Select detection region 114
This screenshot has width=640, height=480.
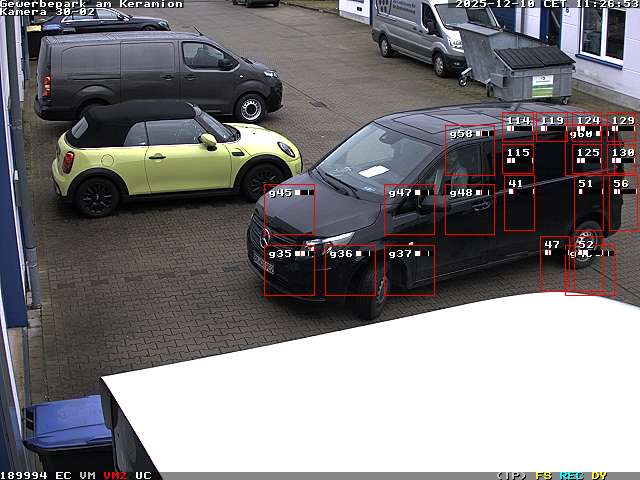518,127
